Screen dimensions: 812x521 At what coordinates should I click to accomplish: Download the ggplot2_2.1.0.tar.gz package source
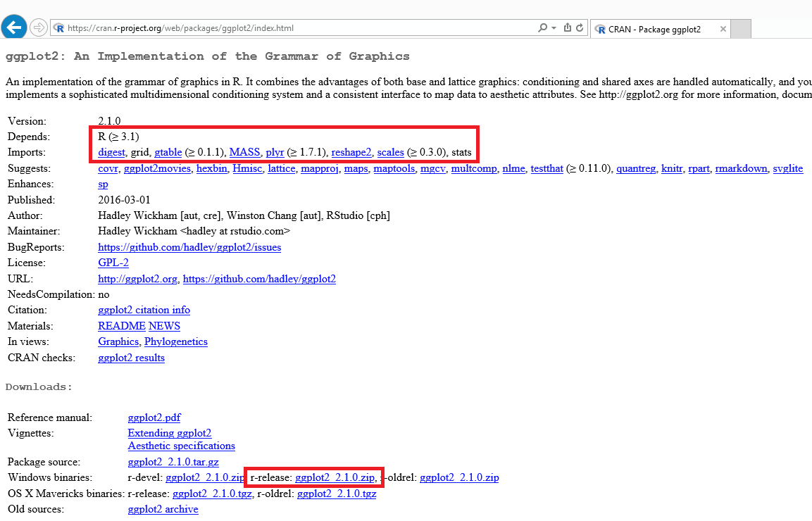[173, 461]
